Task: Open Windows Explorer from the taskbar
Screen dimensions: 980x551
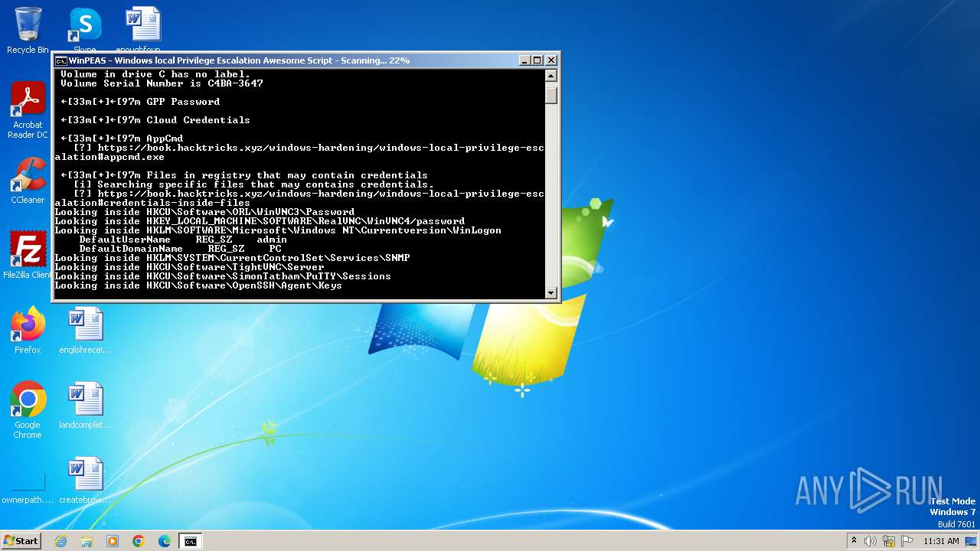Action: (87, 541)
